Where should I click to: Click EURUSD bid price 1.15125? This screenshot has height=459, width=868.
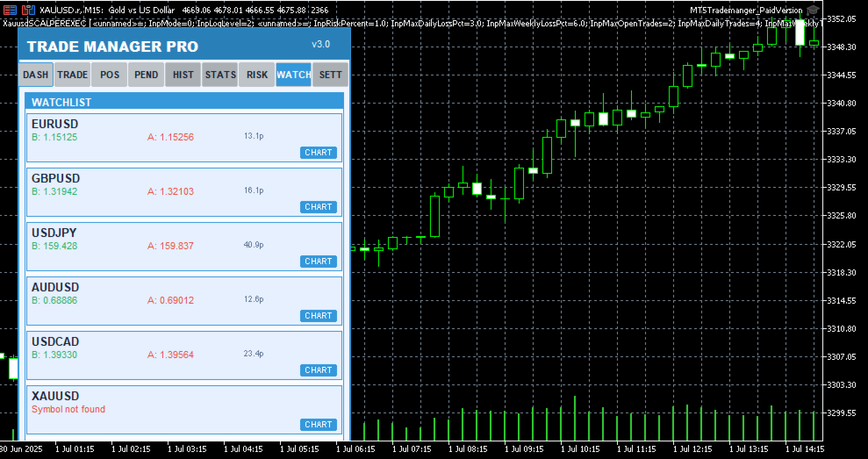54,137
